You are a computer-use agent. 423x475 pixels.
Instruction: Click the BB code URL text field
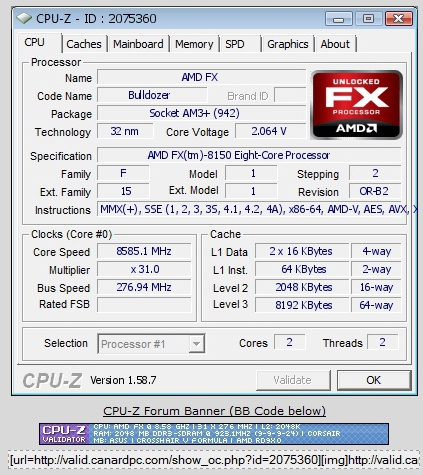pyautogui.click(x=214, y=460)
